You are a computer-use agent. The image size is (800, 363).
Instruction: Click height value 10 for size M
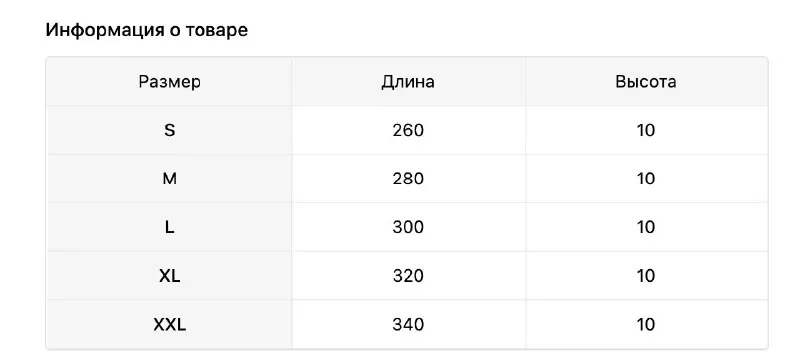click(646, 179)
